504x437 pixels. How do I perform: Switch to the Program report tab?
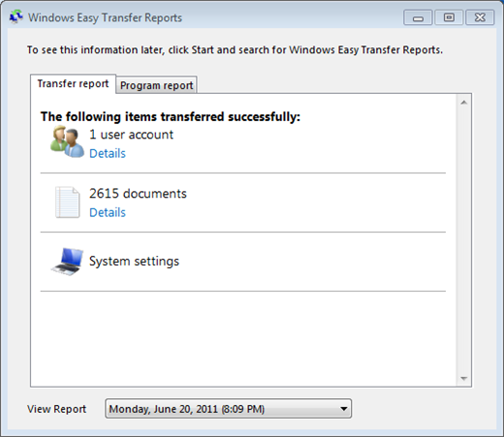point(156,85)
